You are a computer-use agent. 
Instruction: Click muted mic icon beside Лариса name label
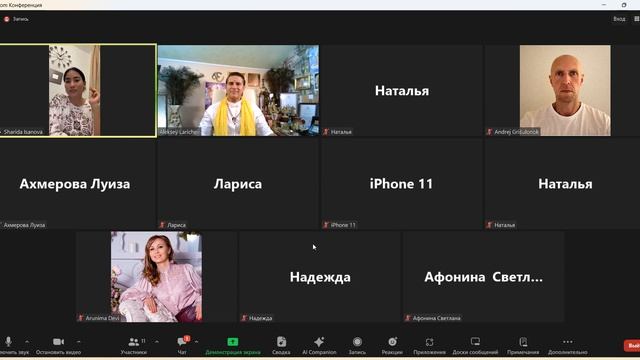click(162, 225)
